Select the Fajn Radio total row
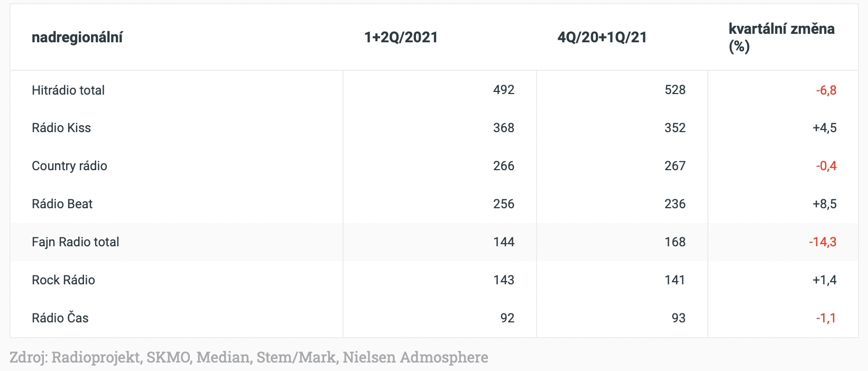868x371 pixels. pos(76,242)
